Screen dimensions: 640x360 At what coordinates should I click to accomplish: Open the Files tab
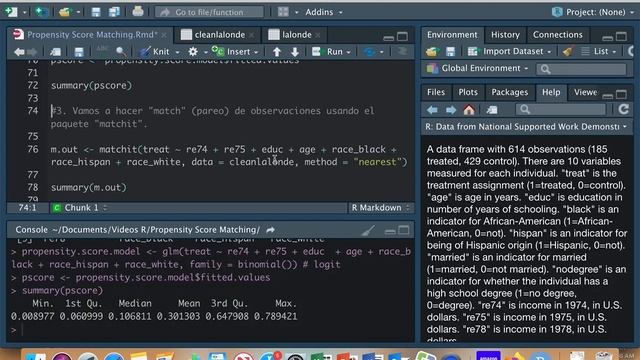point(436,92)
